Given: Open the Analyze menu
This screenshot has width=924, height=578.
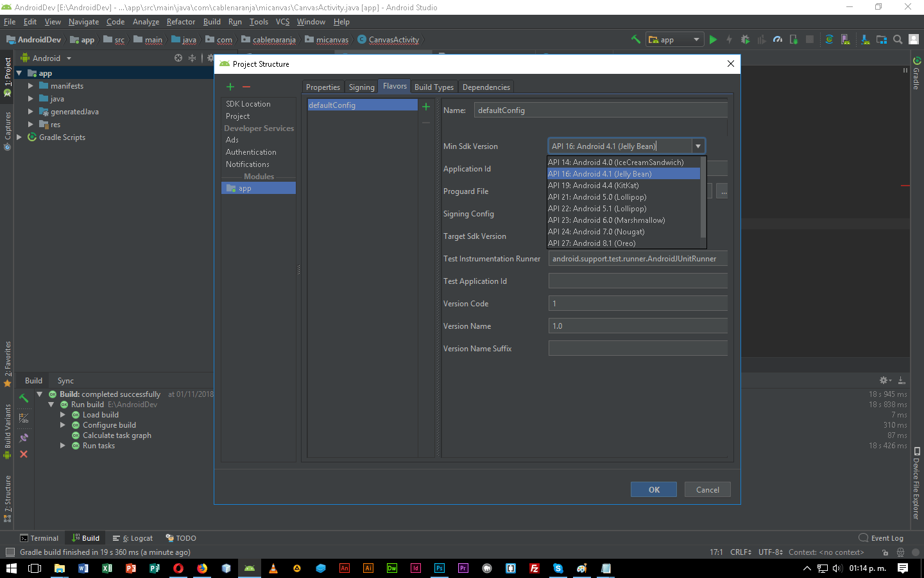Looking at the screenshot, I should (x=146, y=21).
